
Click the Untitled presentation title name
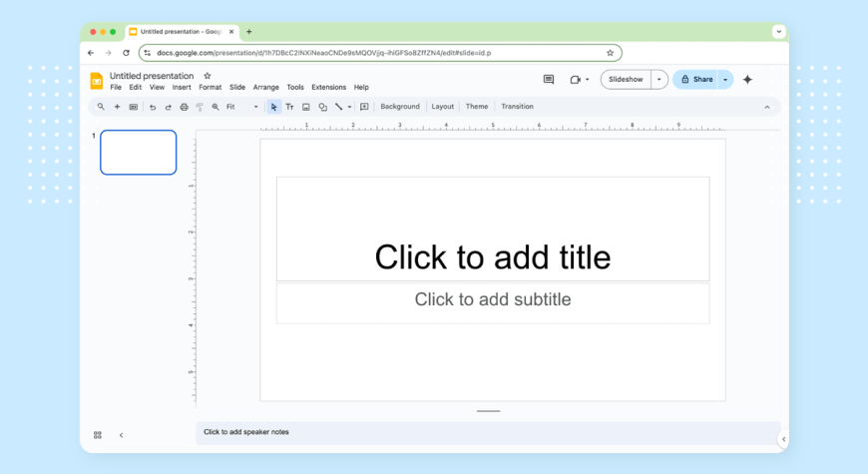click(x=152, y=76)
